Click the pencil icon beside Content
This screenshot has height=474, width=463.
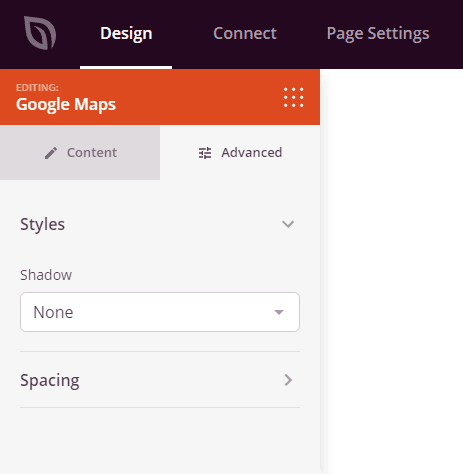tap(51, 153)
